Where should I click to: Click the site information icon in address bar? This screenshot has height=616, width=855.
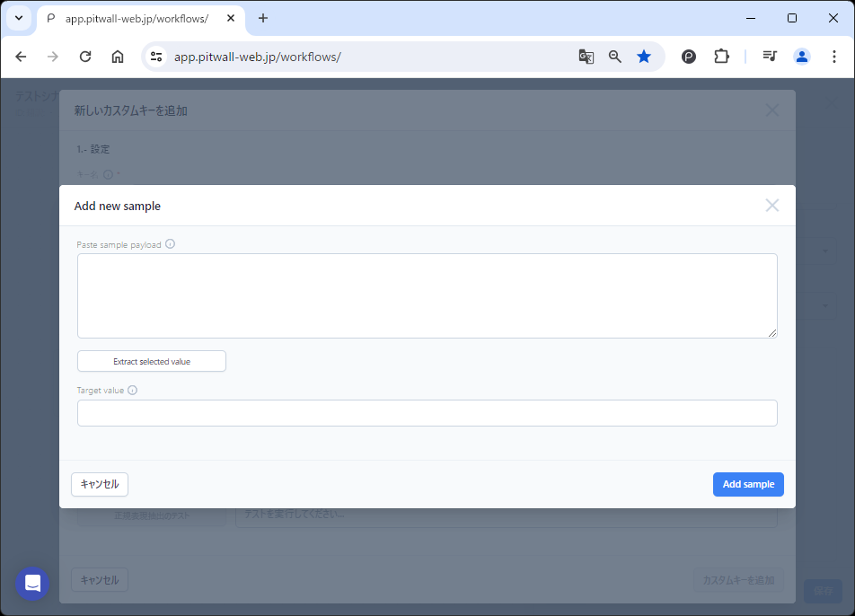point(156,57)
